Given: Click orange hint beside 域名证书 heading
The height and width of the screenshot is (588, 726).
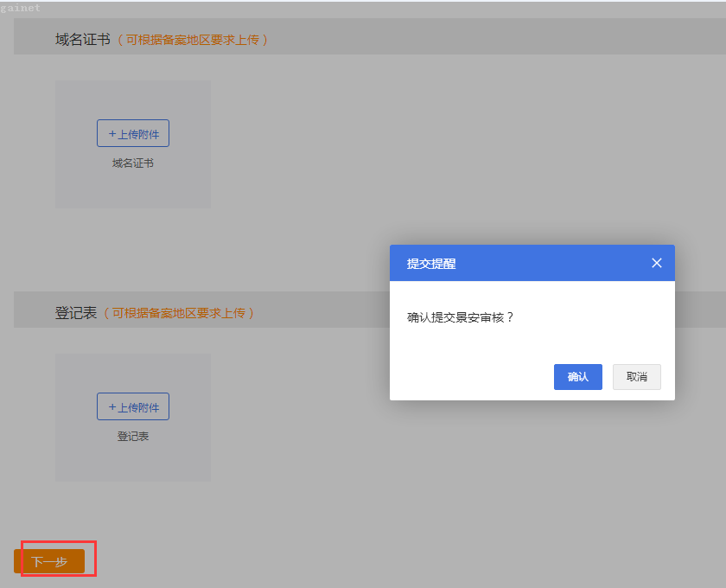Looking at the screenshot, I should (193, 40).
